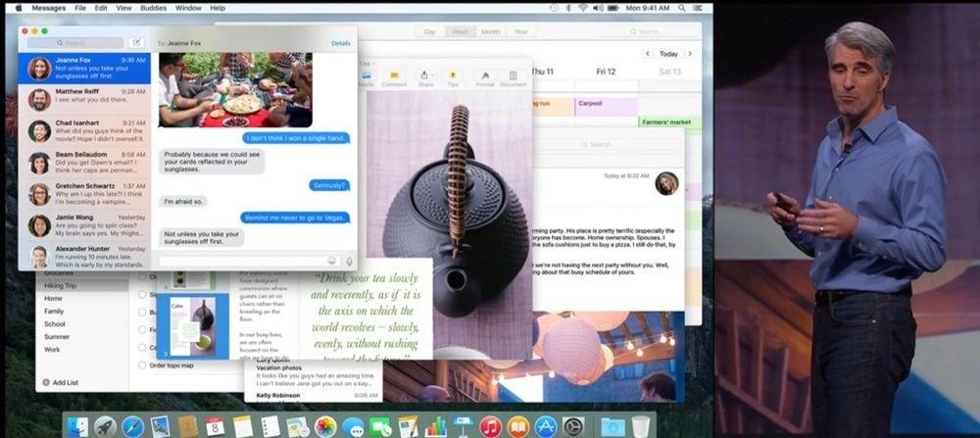980x438 pixels.
Task: Open System Preferences gear in Dock
Action: pos(573,427)
